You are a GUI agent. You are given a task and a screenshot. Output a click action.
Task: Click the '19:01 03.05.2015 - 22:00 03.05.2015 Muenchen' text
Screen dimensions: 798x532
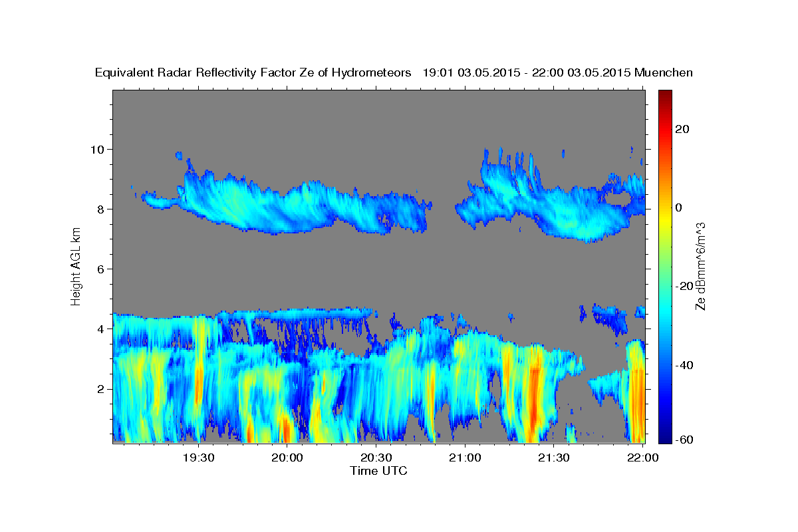point(558,72)
